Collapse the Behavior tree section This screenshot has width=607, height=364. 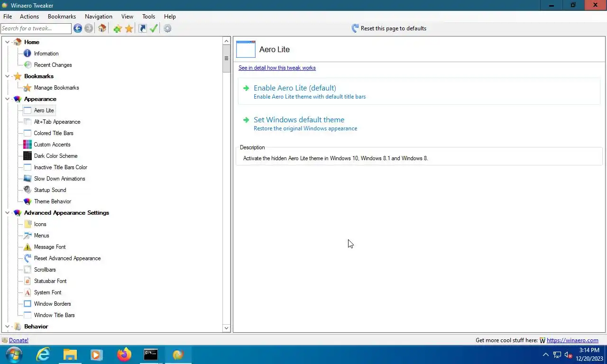point(7,327)
